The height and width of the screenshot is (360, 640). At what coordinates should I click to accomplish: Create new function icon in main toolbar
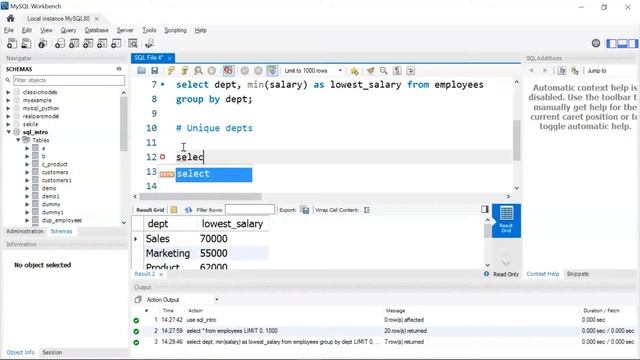tap(116, 43)
